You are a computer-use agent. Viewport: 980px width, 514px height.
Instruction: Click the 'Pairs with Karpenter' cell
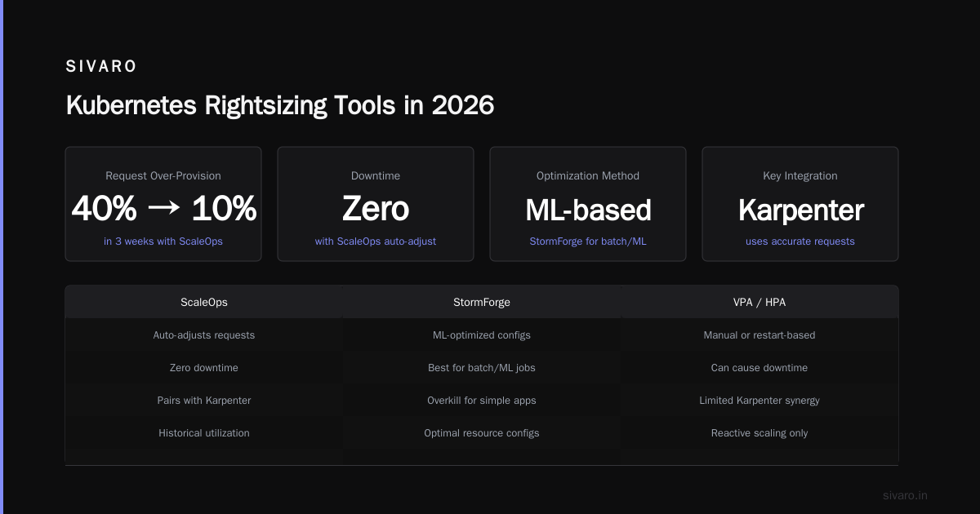[204, 400]
